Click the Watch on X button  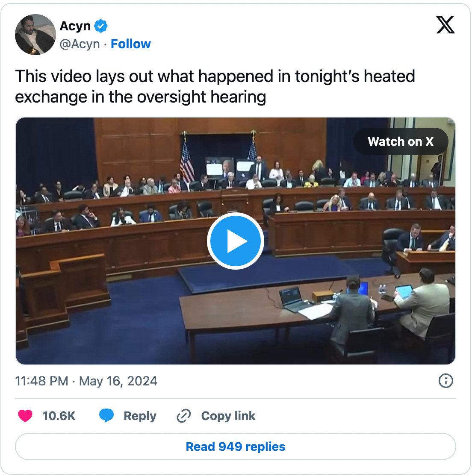pos(400,141)
